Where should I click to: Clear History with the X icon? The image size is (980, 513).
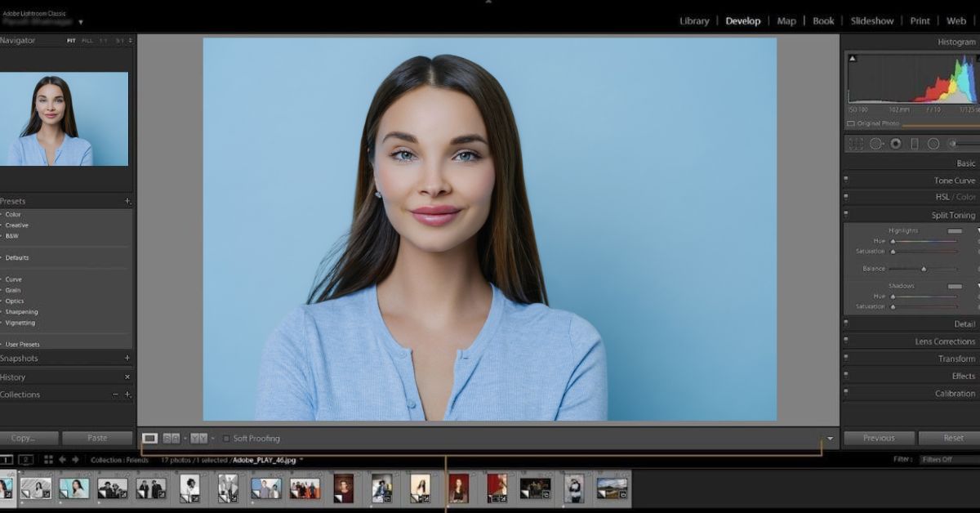(x=127, y=377)
